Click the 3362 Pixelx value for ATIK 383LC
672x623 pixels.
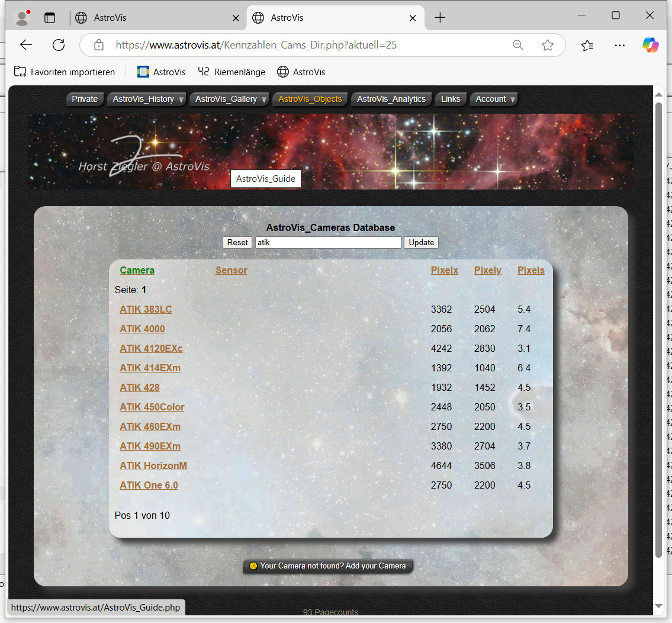click(442, 309)
